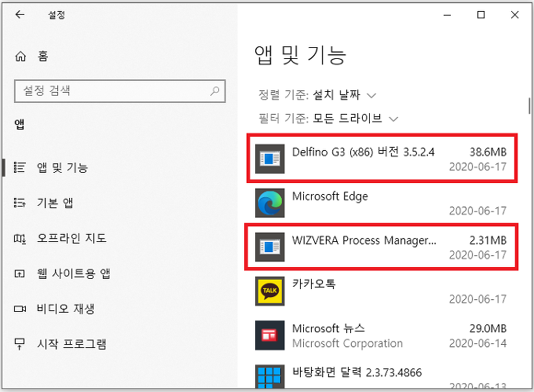This screenshot has width=534, height=392.
Task: Click the 카카오톡 row's 2020-06-17 date
Action: pyautogui.click(x=477, y=299)
